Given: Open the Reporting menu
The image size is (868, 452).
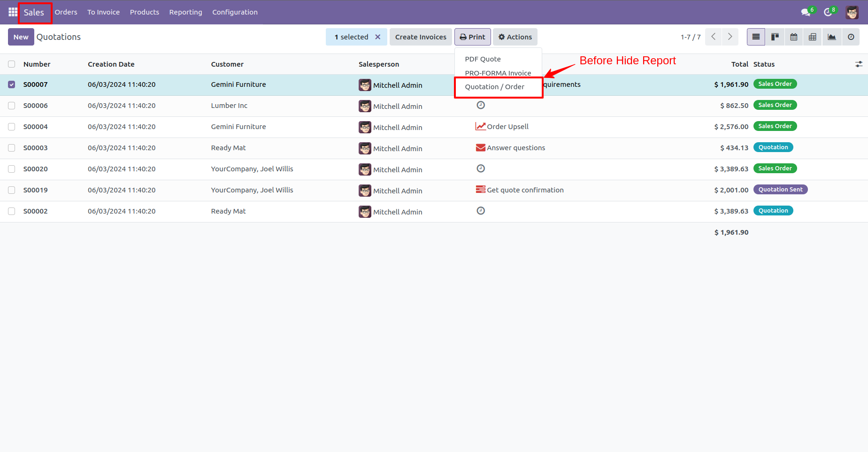Looking at the screenshot, I should coord(185,12).
